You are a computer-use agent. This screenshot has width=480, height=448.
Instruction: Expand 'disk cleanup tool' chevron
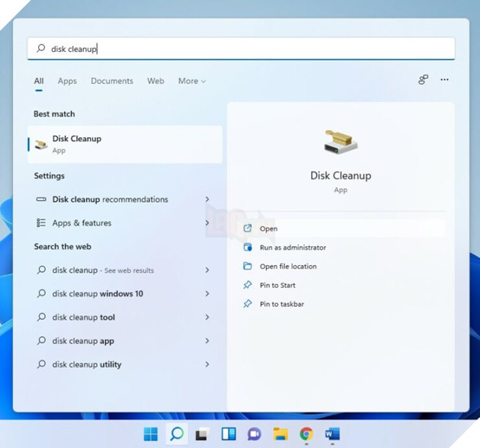[207, 317]
